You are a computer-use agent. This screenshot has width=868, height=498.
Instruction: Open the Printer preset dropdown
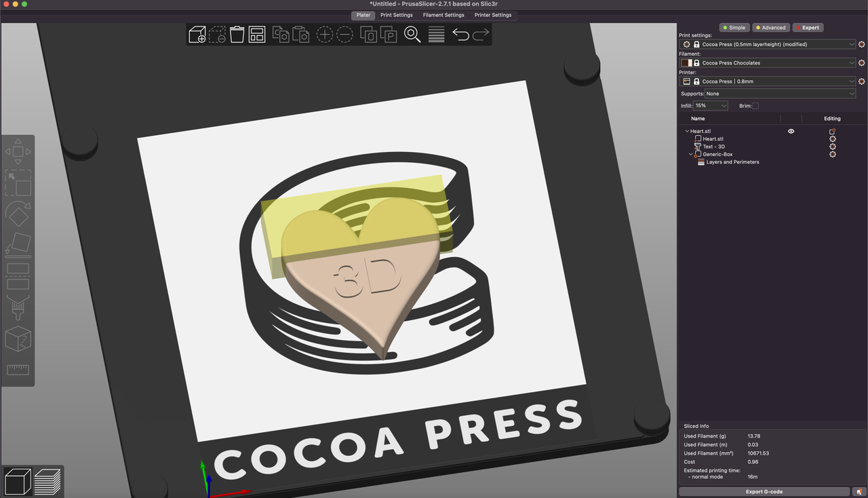pyautogui.click(x=768, y=81)
